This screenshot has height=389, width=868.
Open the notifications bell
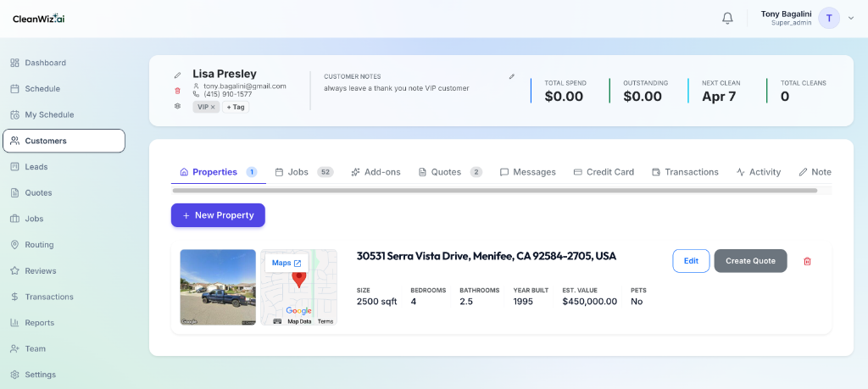(727, 19)
